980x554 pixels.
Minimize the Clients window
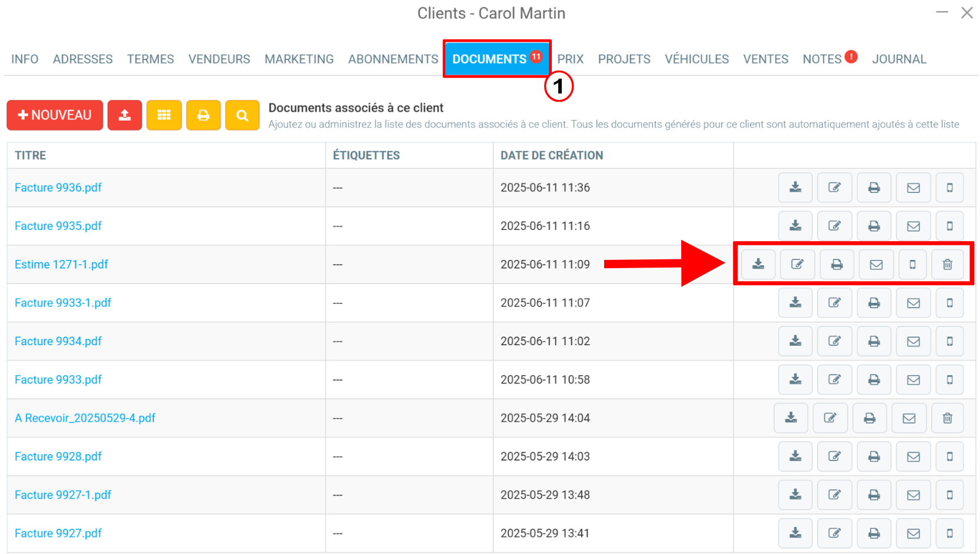942,12
